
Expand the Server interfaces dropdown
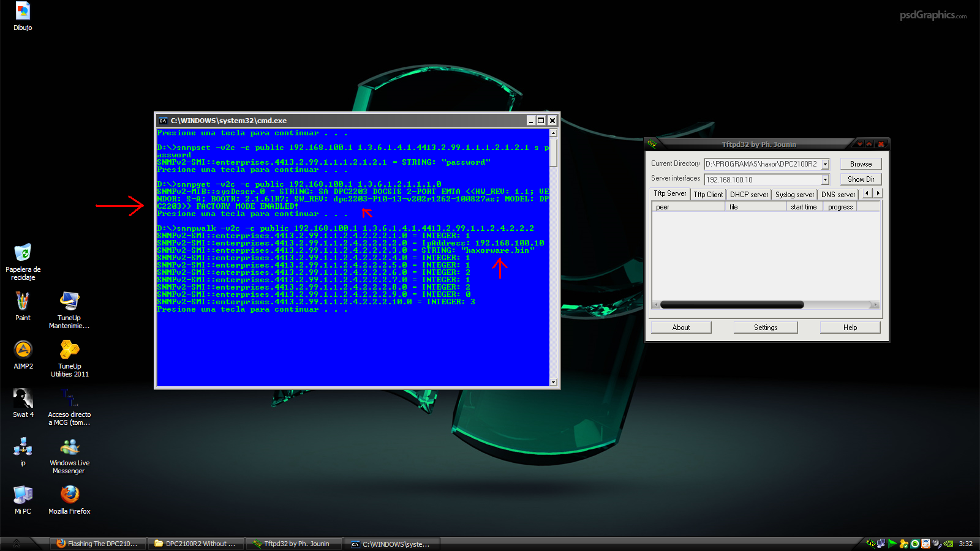pos(825,179)
